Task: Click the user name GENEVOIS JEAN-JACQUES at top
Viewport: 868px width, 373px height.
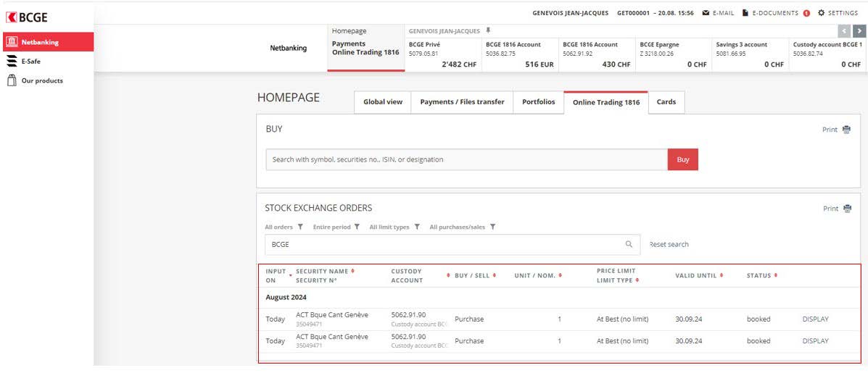Action: pos(570,13)
